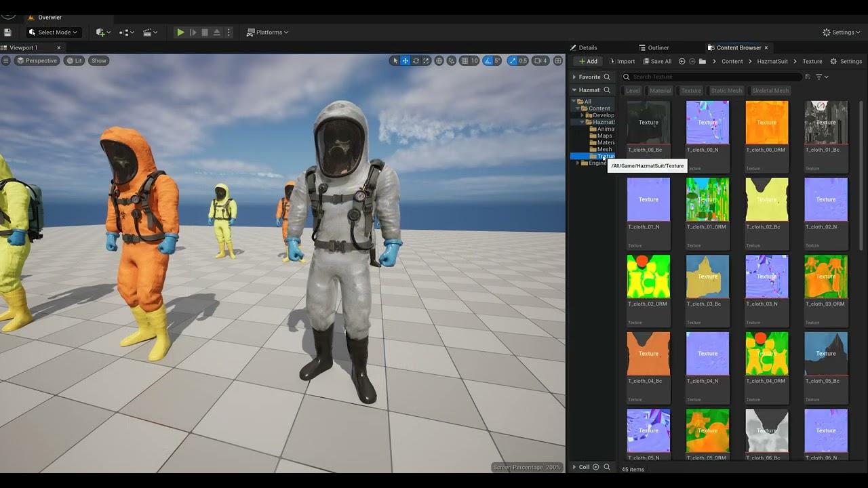Image resolution: width=868 pixels, height=488 pixels.
Task: Collapse the Hazmat folder tree section
Action: (574, 90)
